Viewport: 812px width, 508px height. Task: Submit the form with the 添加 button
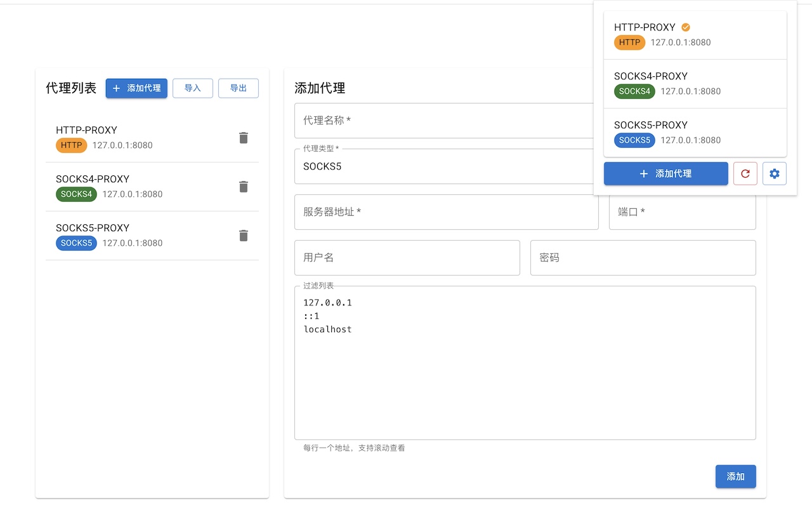(735, 476)
